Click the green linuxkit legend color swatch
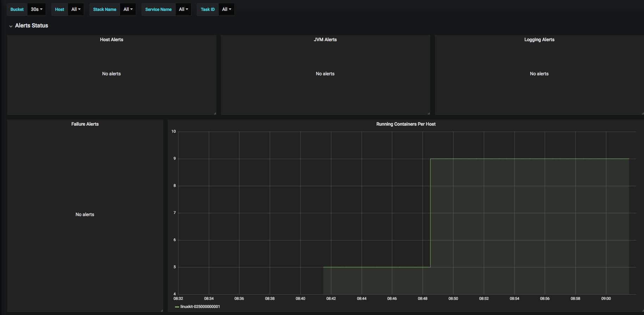The image size is (644, 315). [x=177, y=307]
